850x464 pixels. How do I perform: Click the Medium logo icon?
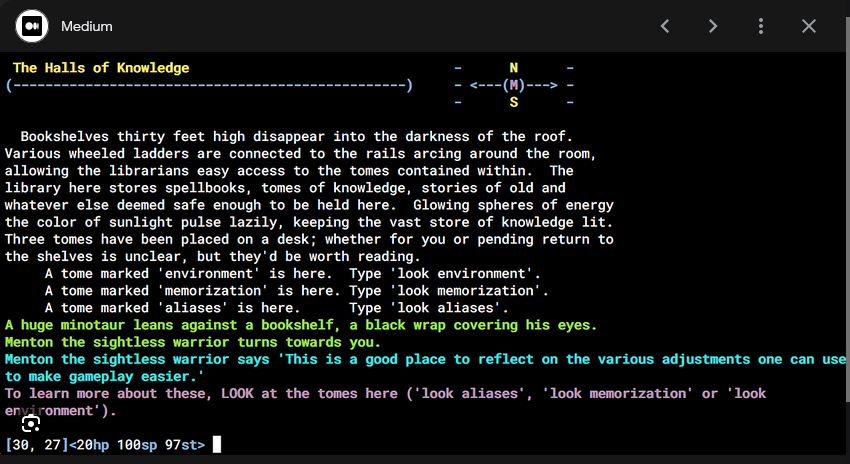click(x=32, y=26)
